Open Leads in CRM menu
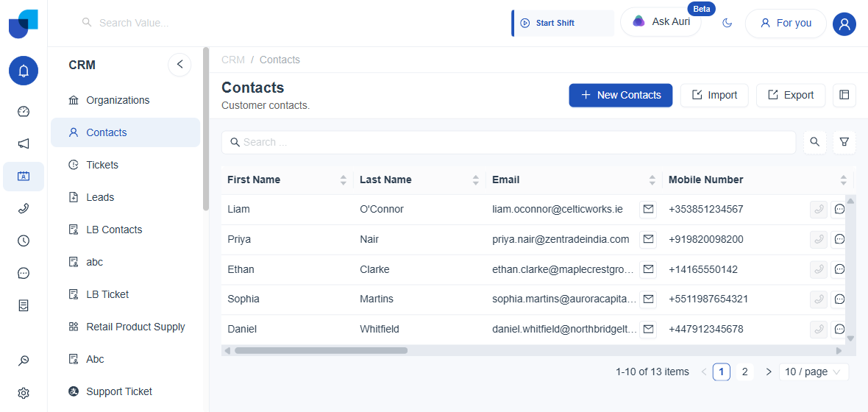Viewport: 868px width, 412px height. pos(125,197)
